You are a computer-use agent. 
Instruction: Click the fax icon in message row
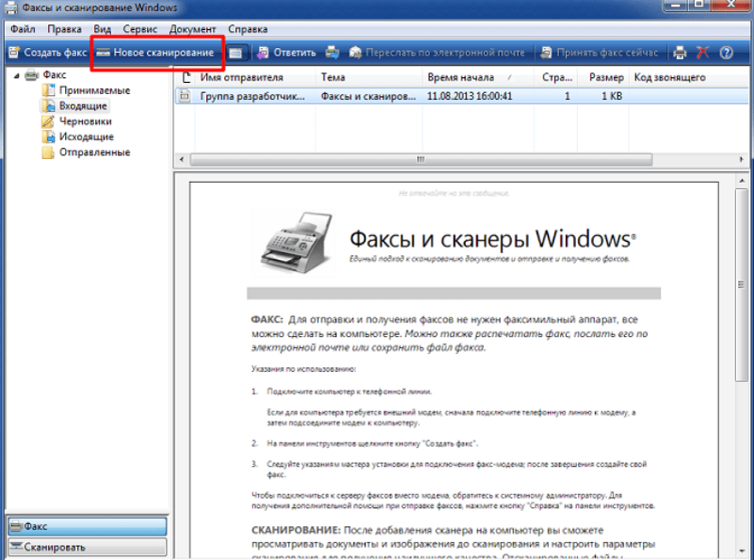(184, 96)
